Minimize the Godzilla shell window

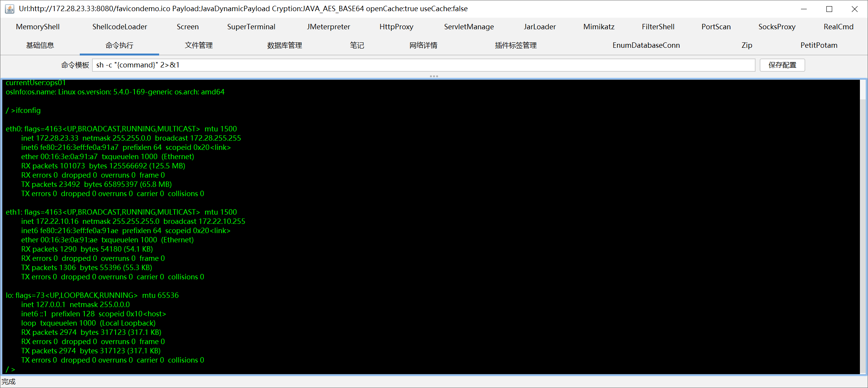804,9
